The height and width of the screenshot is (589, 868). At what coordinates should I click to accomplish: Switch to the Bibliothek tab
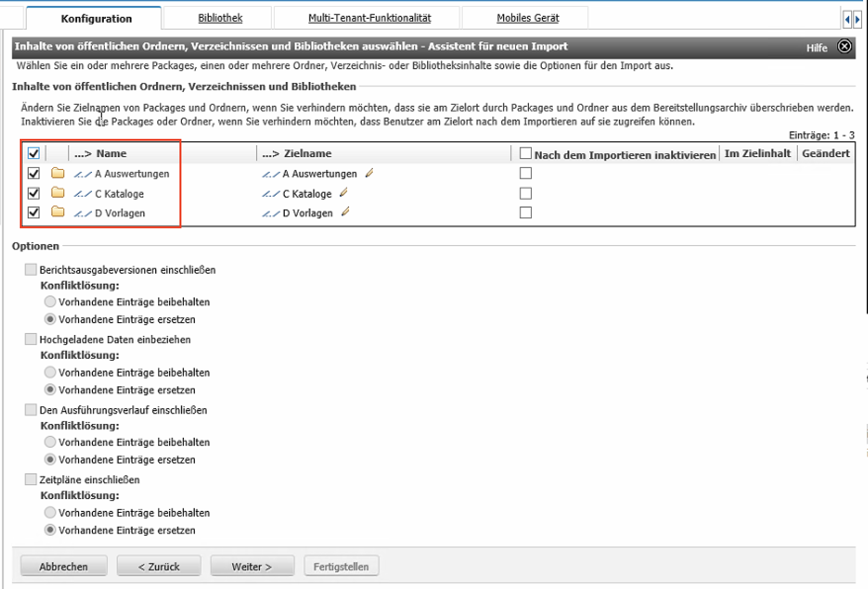click(220, 18)
